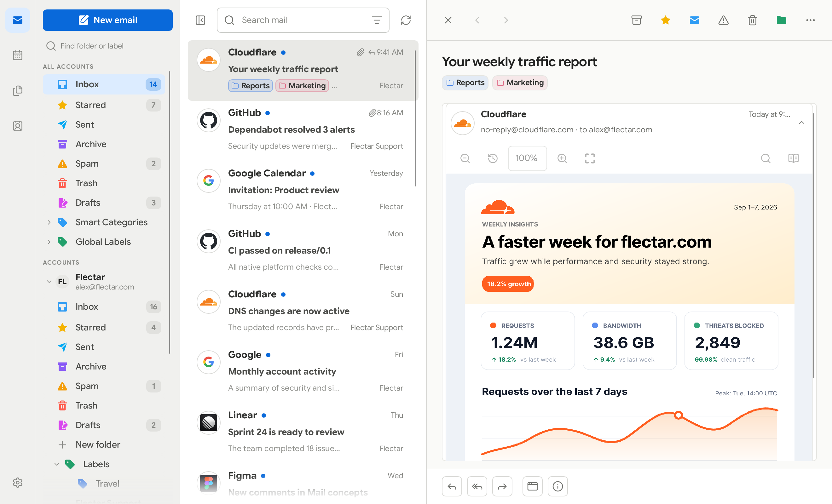Toggle reader mode for the email
Screen dimensions: 832x504
[794, 158]
